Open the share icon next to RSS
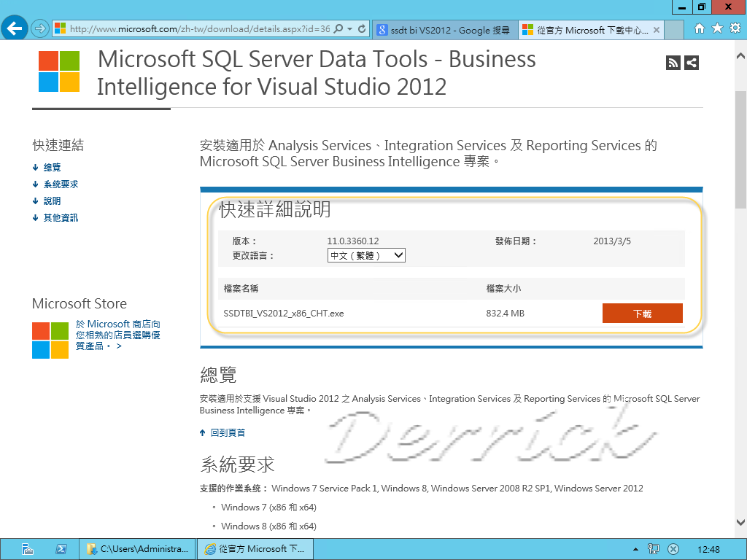The height and width of the screenshot is (560, 747). [x=692, y=63]
